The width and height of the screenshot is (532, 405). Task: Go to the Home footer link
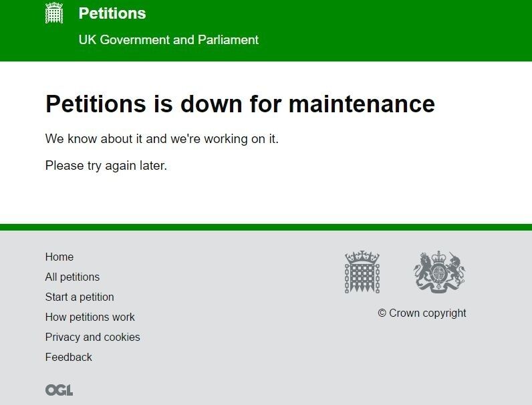tap(59, 257)
